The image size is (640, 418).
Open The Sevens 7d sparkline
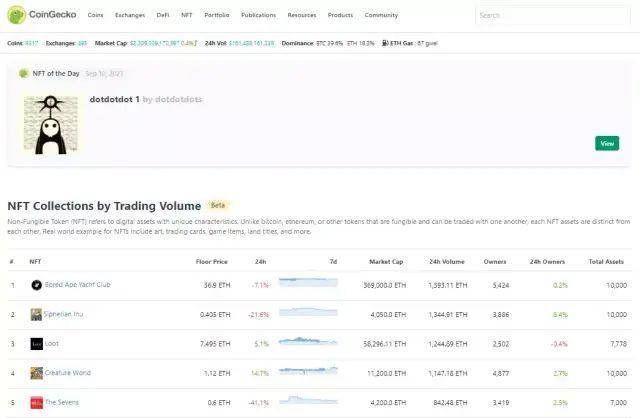point(308,400)
